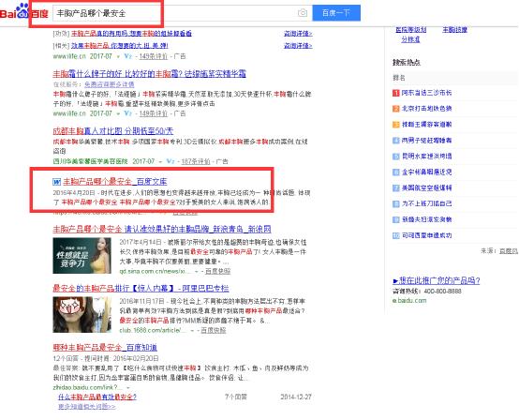The width and height of the screenshot is (519, 420).
Task: Click the orange rank 3 badge icon
Action: pos(396,125)
